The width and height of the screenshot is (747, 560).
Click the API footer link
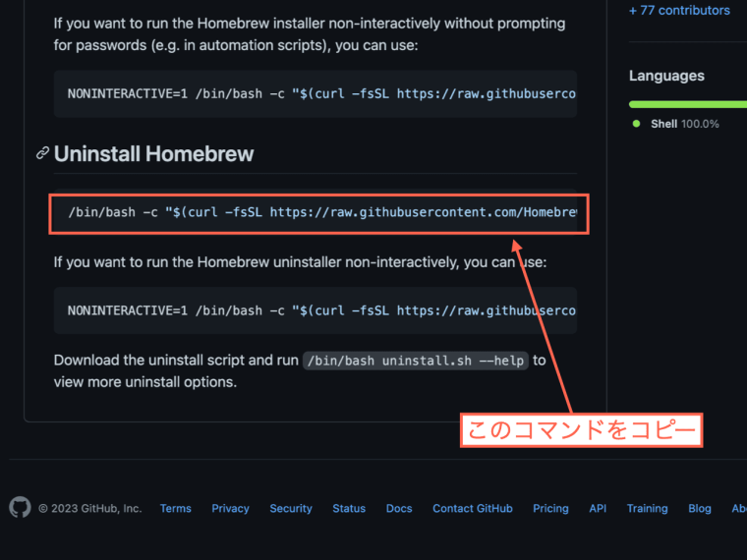(x=598, y=509)
